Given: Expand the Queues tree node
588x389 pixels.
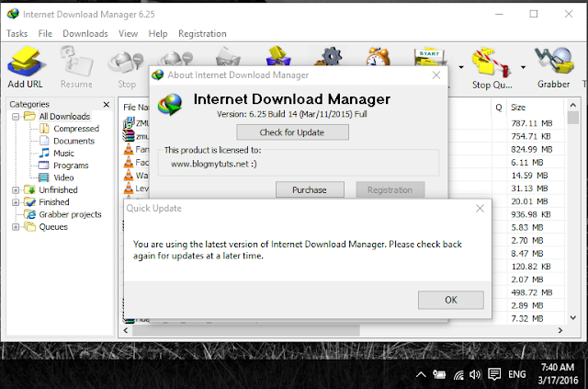Looking at the screenshot, I should [x=16, y=227].
